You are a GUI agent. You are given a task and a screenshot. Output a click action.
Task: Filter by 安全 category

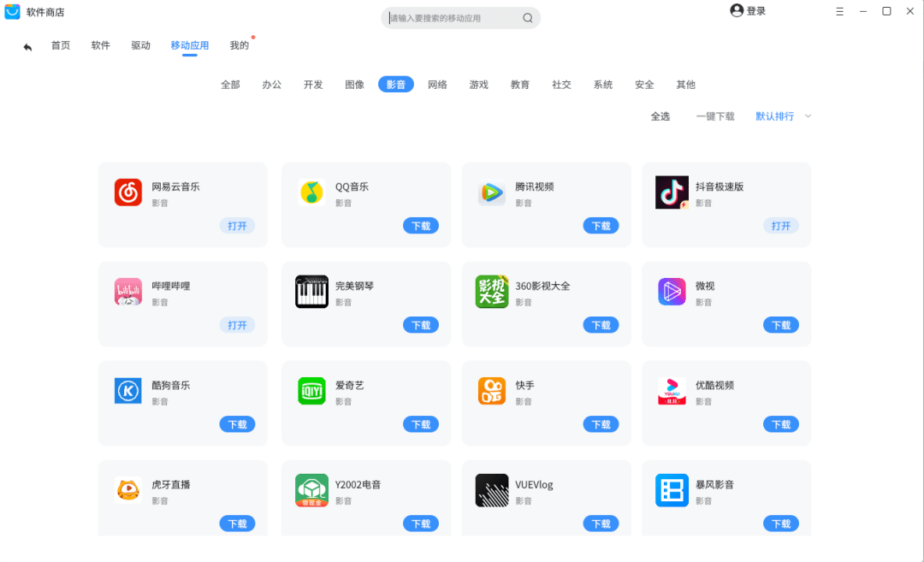(644, 85)
